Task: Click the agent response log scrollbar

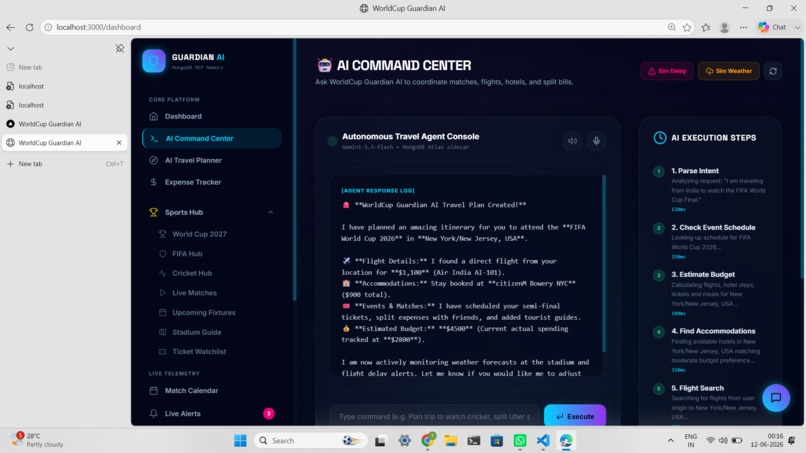Action: (603, 263)
